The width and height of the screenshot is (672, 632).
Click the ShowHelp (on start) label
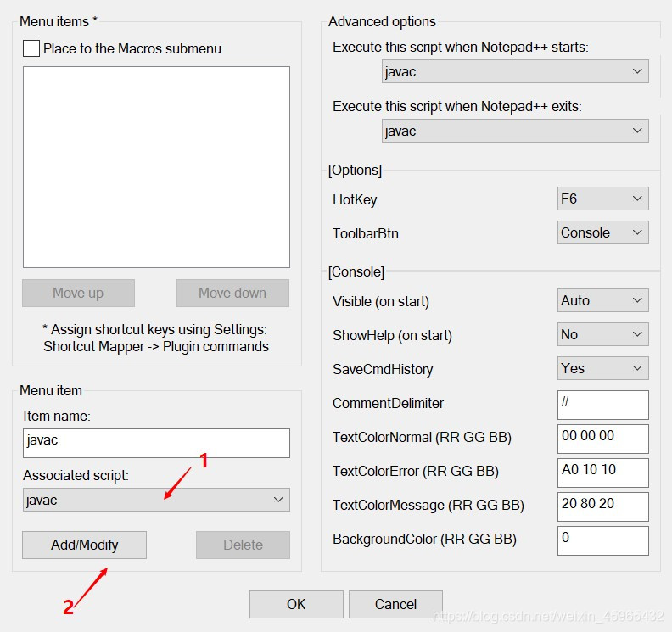393,335
